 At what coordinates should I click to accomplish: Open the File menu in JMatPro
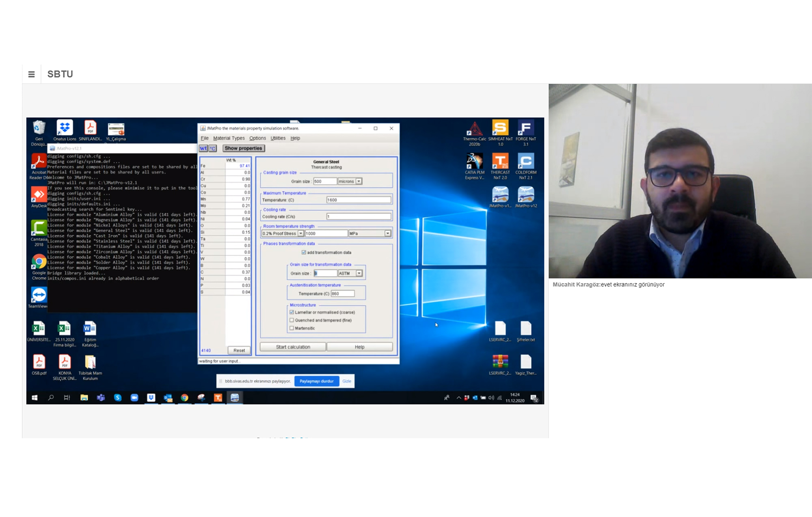coord(205,138)
